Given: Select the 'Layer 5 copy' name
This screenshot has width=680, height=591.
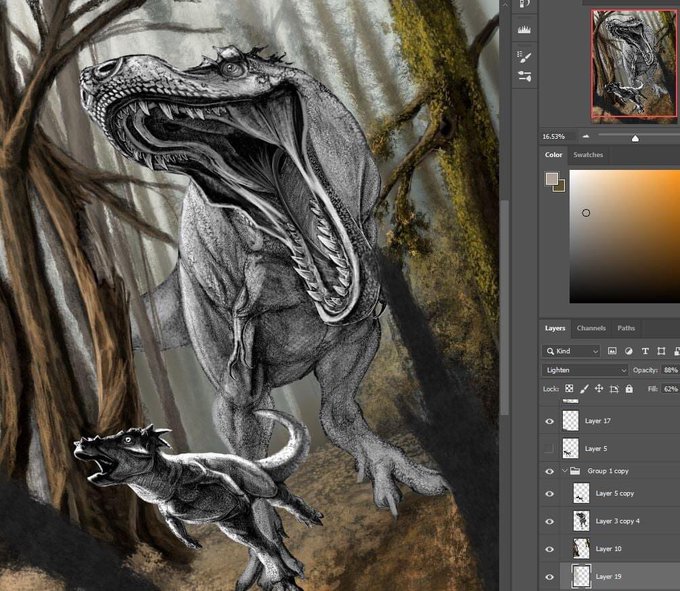Looking at the screenshot, I should pos(615,494).
